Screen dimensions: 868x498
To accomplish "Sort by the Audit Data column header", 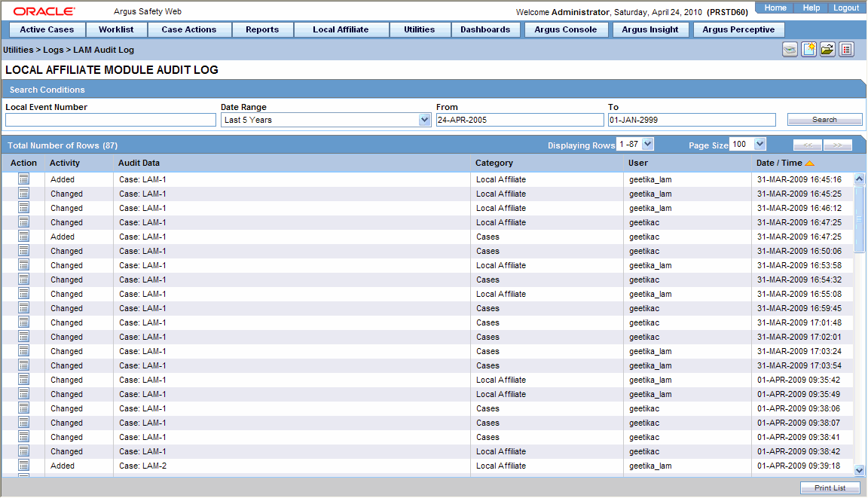I will [139, 163].
